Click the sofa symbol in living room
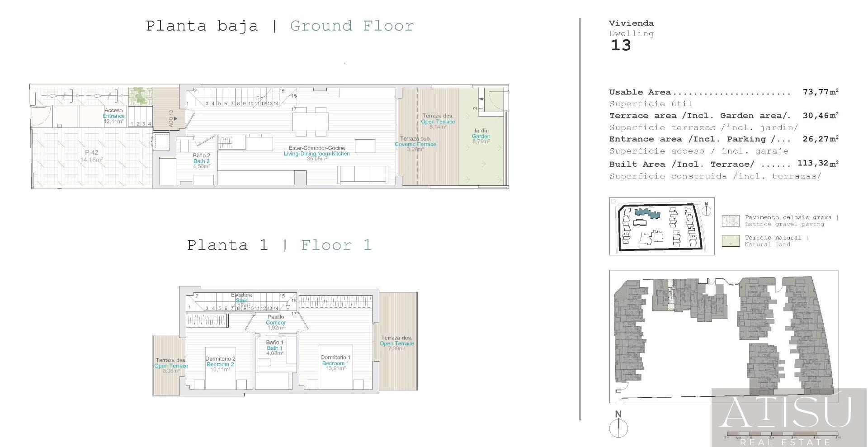868x447 pixels. point(363,174)
